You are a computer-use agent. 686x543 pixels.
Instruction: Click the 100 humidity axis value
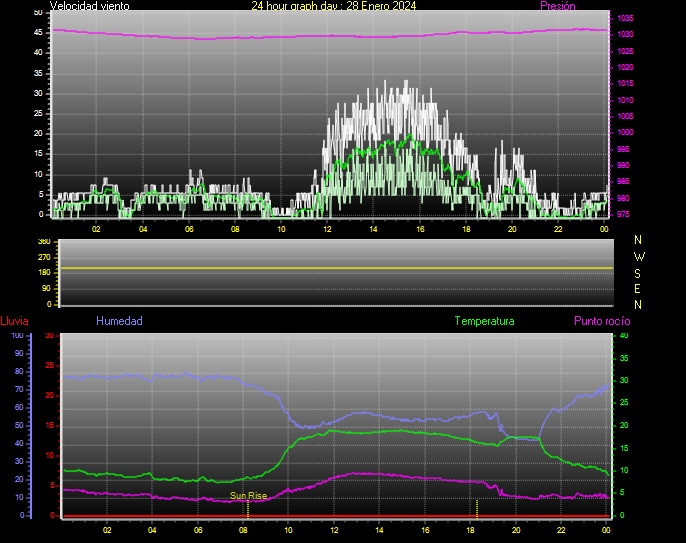point(18,336)
